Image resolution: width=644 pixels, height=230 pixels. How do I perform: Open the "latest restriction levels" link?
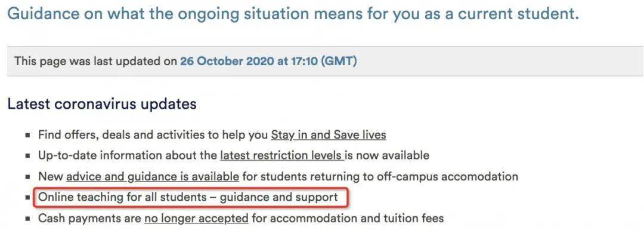click(281, 155)
